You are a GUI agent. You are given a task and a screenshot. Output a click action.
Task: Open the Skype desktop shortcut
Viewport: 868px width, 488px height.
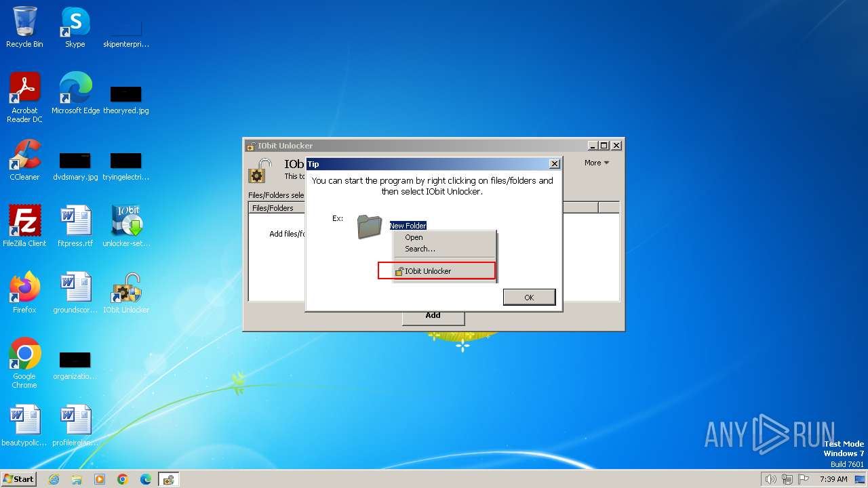[75, 27]
